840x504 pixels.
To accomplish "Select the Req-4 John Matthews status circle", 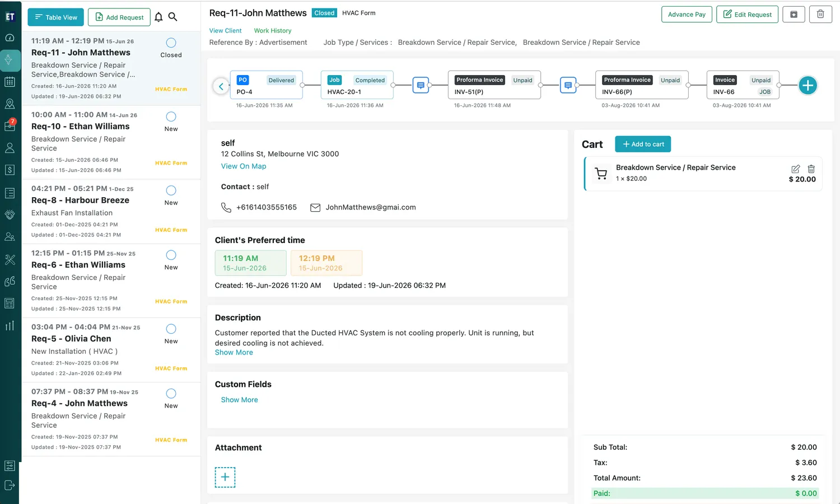I will [x=171, y=394].
